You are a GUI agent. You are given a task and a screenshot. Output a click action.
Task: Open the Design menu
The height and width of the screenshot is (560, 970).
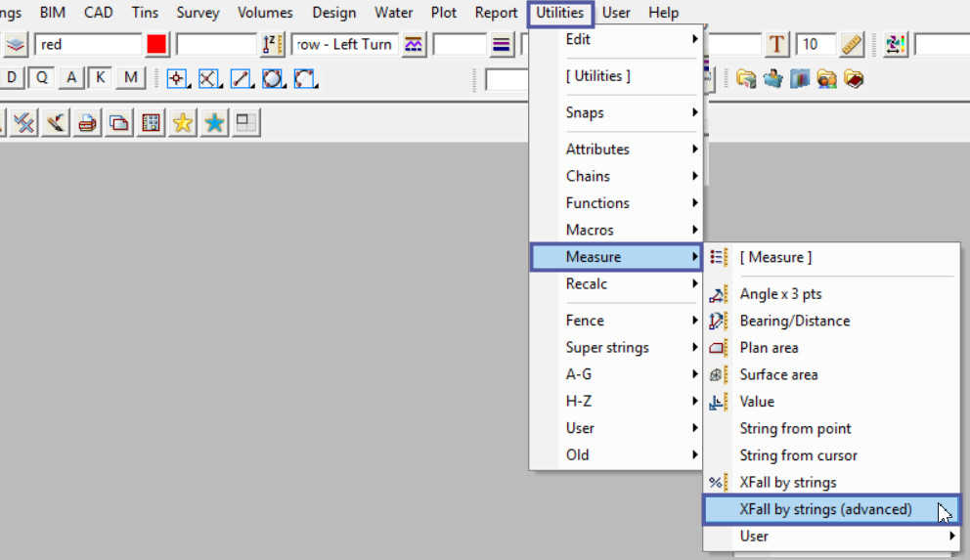coord(334,13)
